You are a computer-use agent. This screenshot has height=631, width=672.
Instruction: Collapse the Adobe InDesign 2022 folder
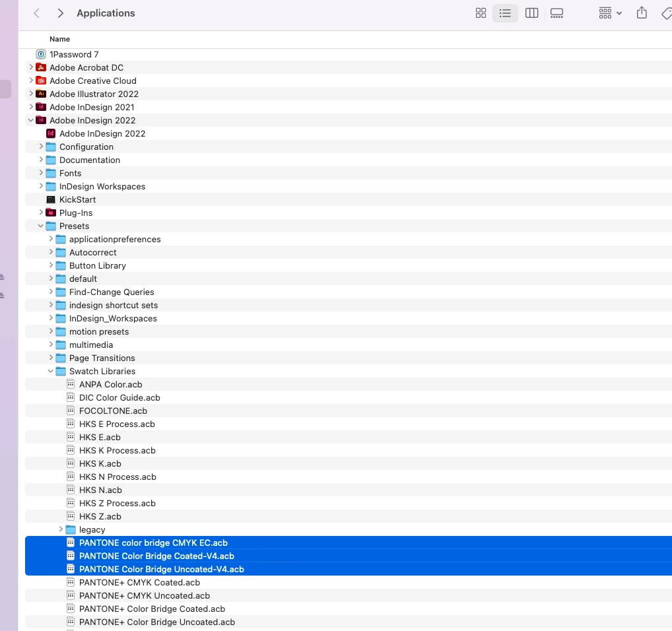pos(31,120)
